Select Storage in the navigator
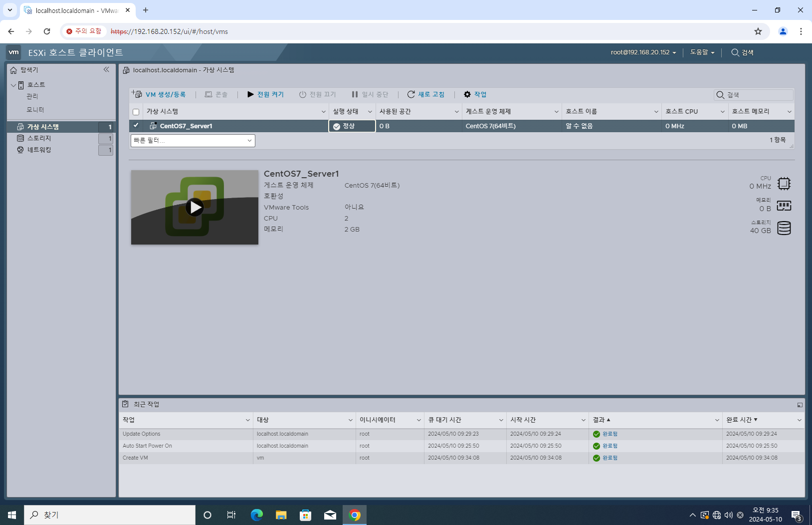 39,138
